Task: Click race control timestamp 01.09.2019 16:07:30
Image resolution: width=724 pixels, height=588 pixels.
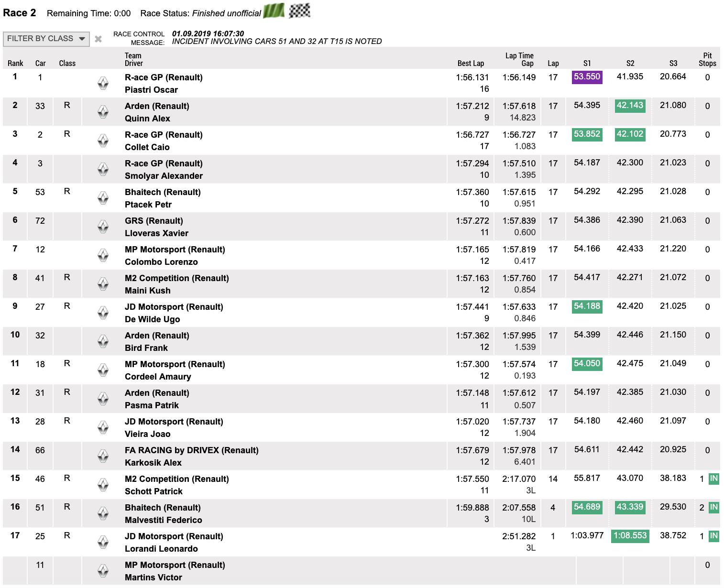Action: (208, 33)
